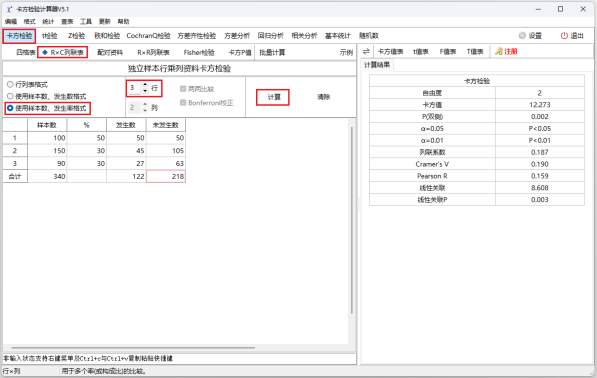The width and height of the screenshot is (597, 378).
Task: Click the 计算 calculate button
Action: (273, 97)
